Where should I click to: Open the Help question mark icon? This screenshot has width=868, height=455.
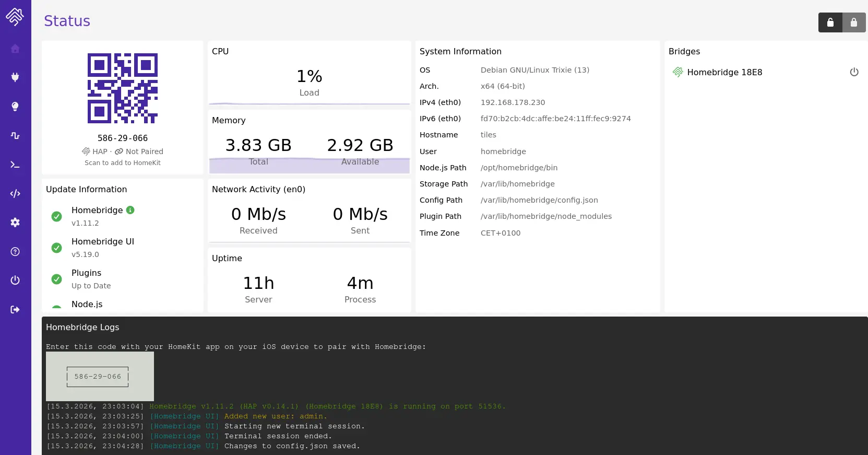pyautogui.click(x=15, y=252)
